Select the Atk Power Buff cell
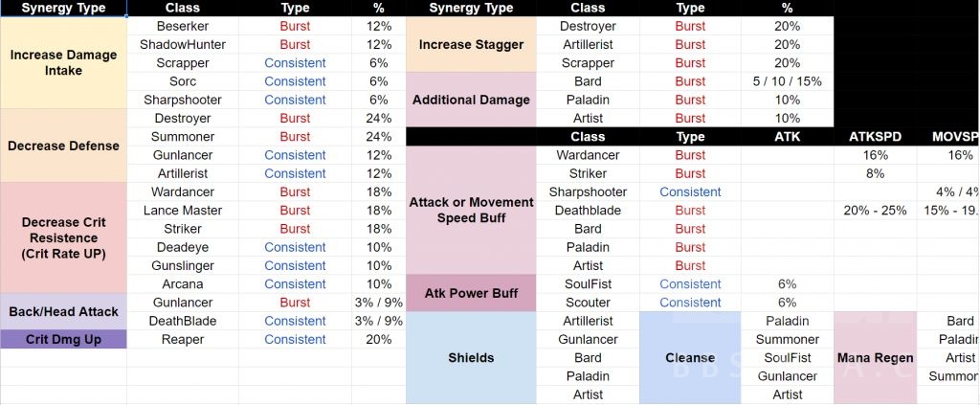980x405 pixels. tap(470, 293)
